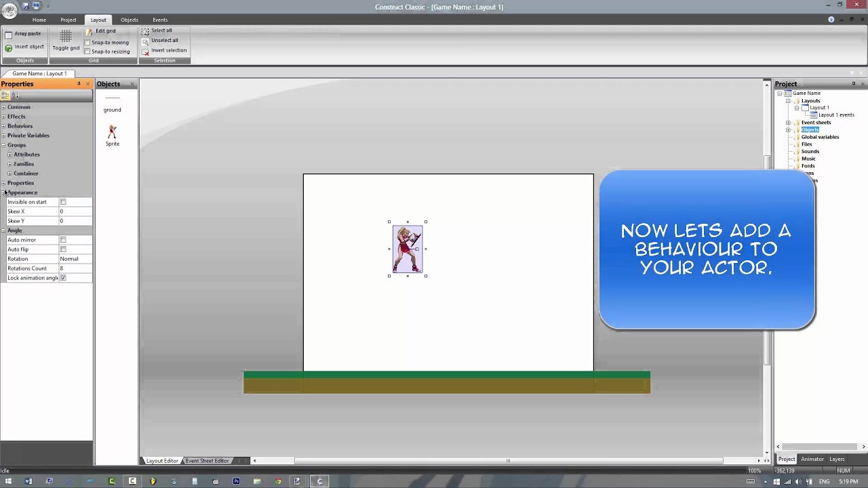Check Invisible on start
The height and width of the screenshot is (488, 868).
[63, 202]
